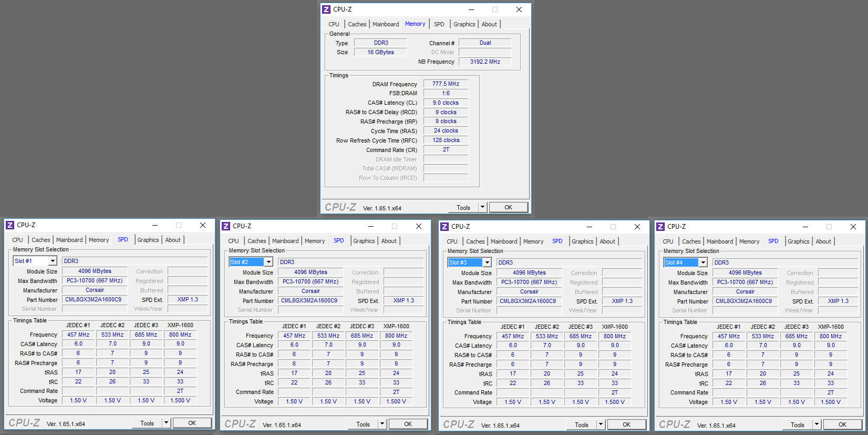Close the Slot #3 CPU-Z window

click(x=637, y=227)
